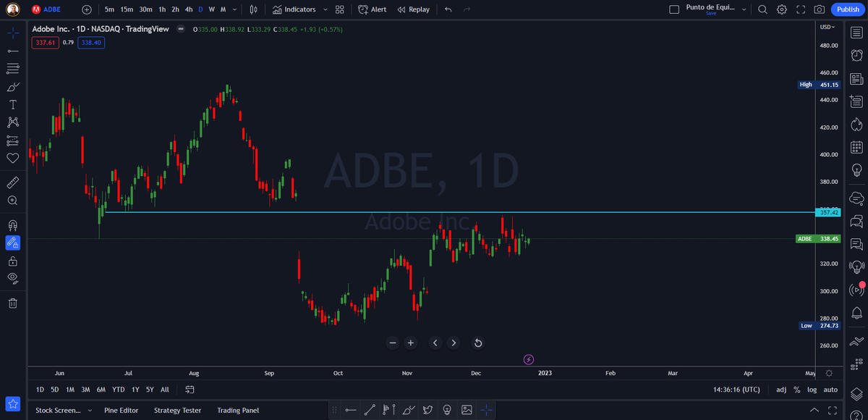868x420 pixels.
Task: Click the compare or add symbol plus
Action: tap(87, 9)
